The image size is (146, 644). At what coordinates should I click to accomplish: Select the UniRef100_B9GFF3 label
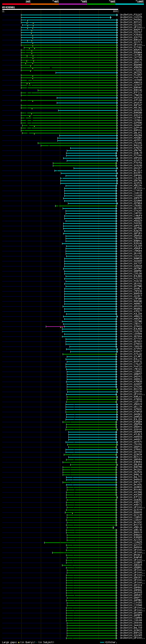(x=131, y=30)
